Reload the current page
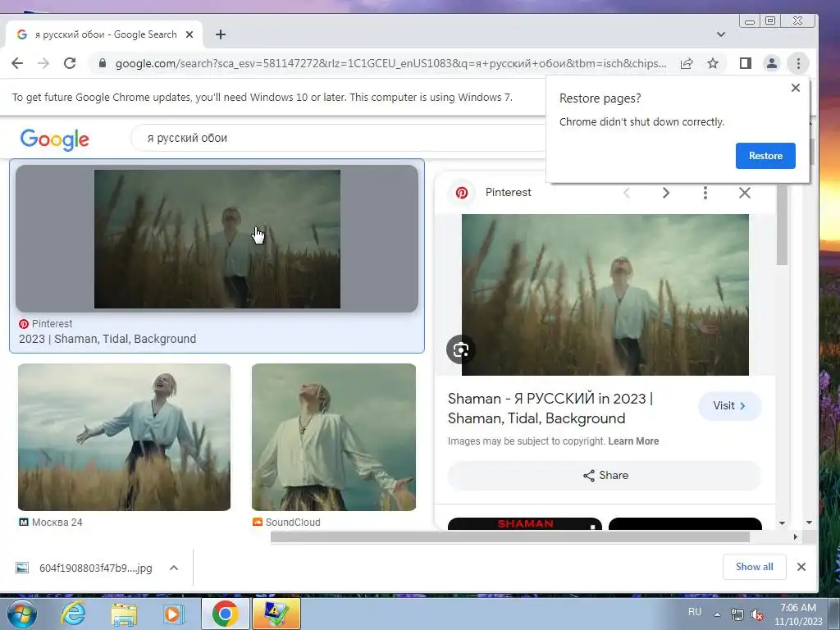Viewport: 840px width, 630px height. pyautogui.click(x=70, y=63)
